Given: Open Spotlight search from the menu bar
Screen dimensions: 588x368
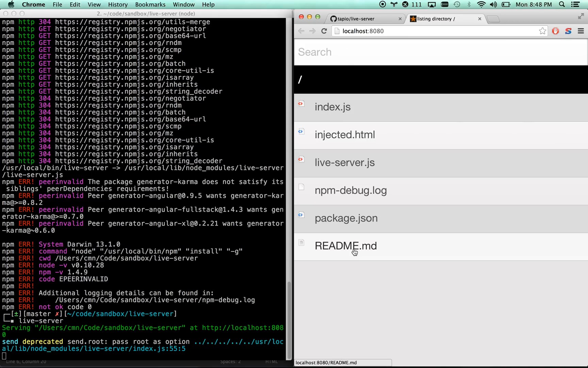Looking at the screenshot, I should [x=562, y=4].
